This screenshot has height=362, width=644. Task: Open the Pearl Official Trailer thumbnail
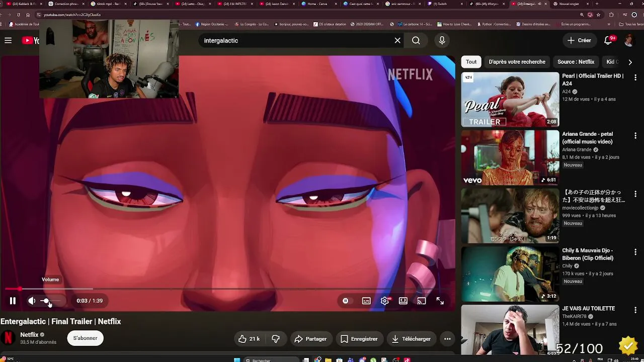tap(510, 99)
